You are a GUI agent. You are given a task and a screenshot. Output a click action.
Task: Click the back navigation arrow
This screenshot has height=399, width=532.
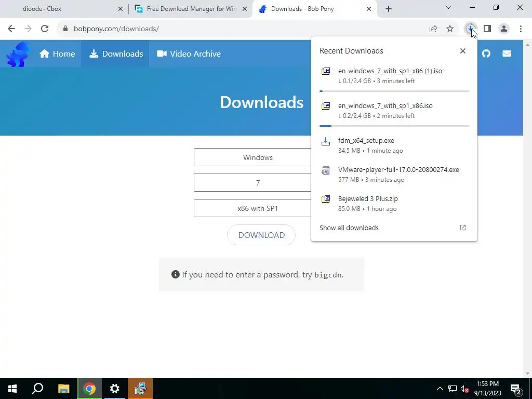(x=11, y=29)
